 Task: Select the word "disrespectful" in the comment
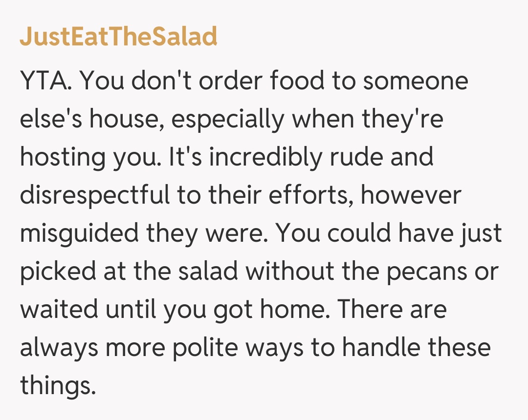95,195
